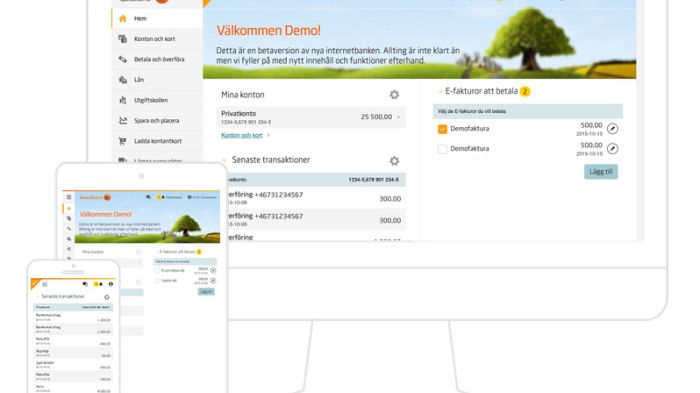The height and width of the screenshot is (393, 700).
Task: Click the Lån icon in the sidebar
Action: [123, 79]
